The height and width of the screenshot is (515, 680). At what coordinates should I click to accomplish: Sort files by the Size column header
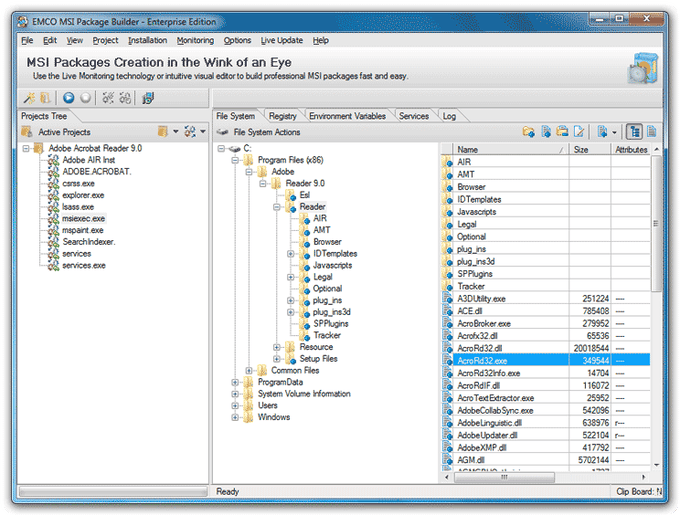(585, 149)
